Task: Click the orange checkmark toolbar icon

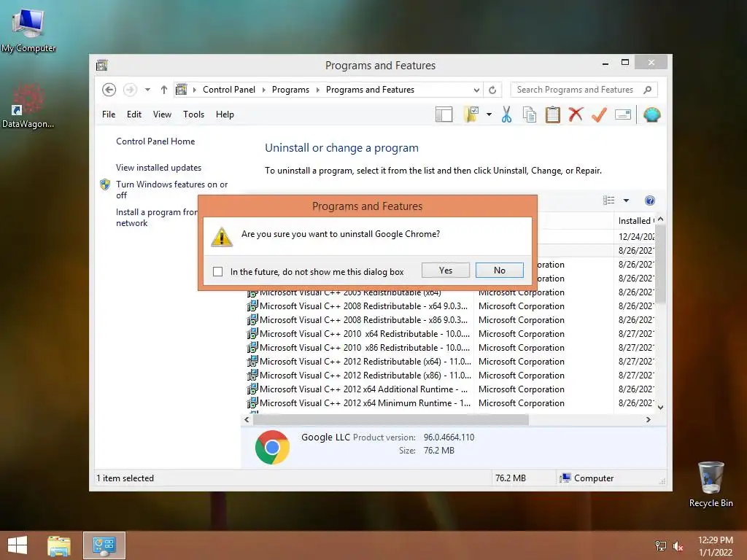Action: click(600, 114)
